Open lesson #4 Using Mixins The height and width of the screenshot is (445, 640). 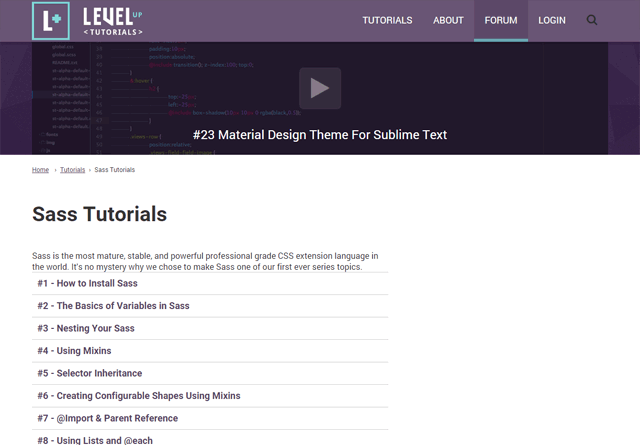click(74, 351)
